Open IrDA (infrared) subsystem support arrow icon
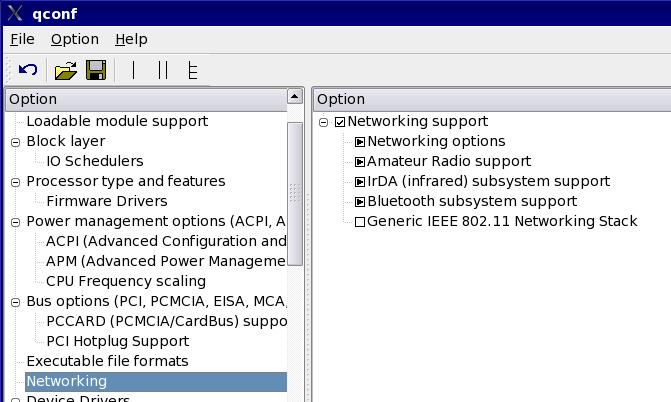This screenshot has height=402, width=671. point(360,182)
